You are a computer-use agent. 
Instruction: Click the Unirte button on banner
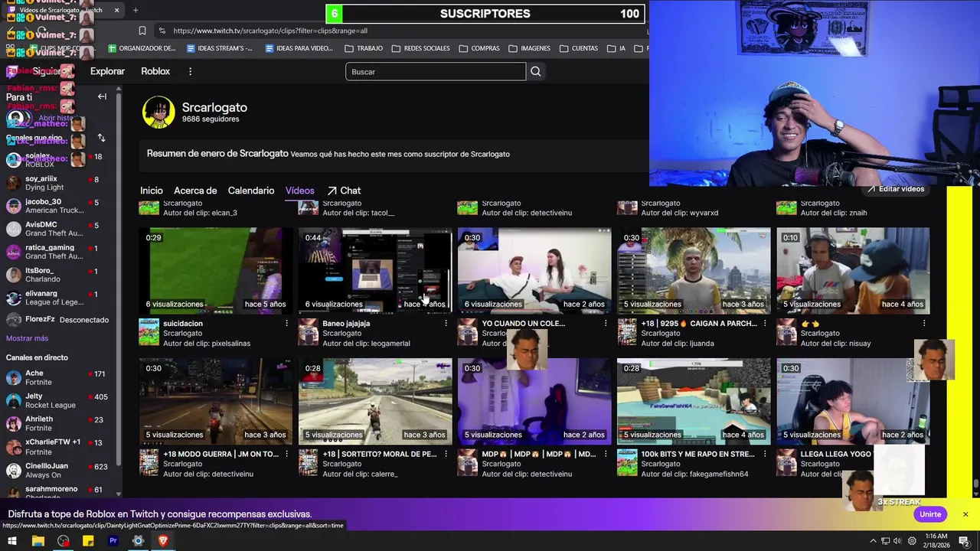[x=930, y=514]
